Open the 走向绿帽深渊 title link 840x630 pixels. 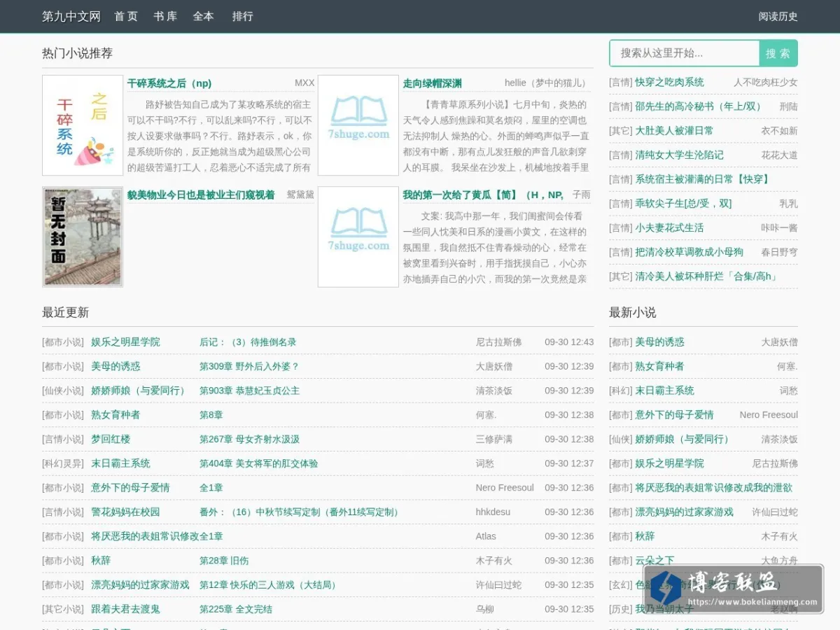(x=432, y=83)
